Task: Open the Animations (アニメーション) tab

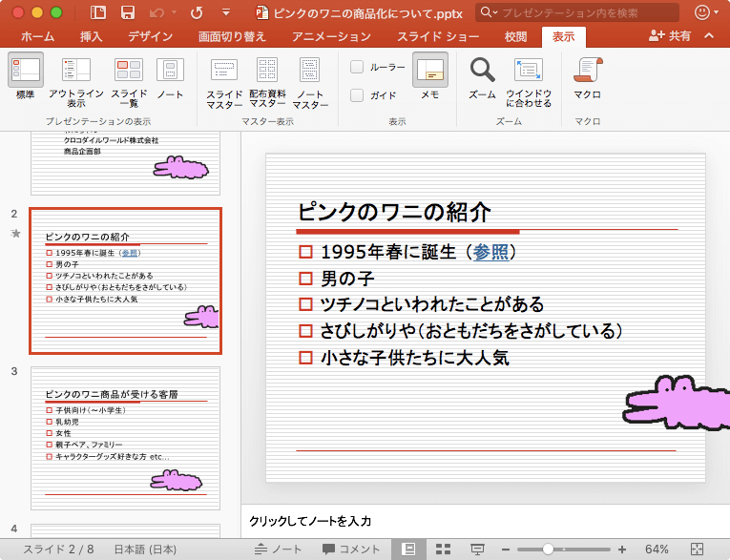Action: (x=331, y=36)
